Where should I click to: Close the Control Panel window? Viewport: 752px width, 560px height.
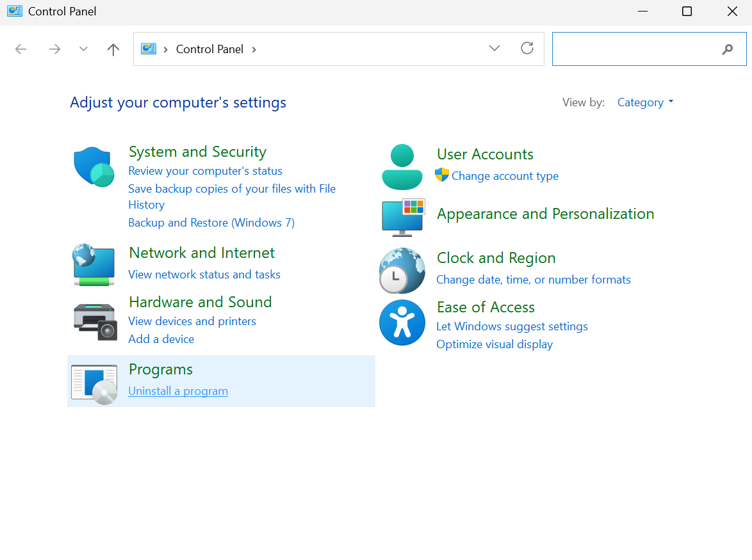[x=732, y=11]
